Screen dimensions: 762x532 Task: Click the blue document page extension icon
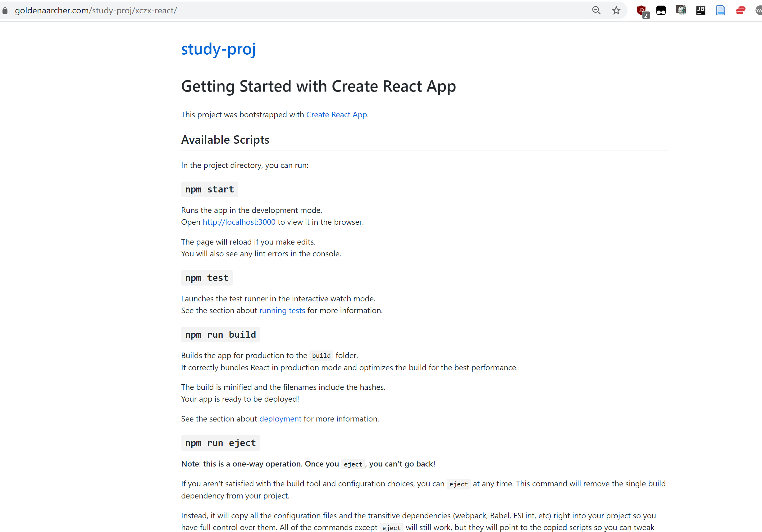720,10
